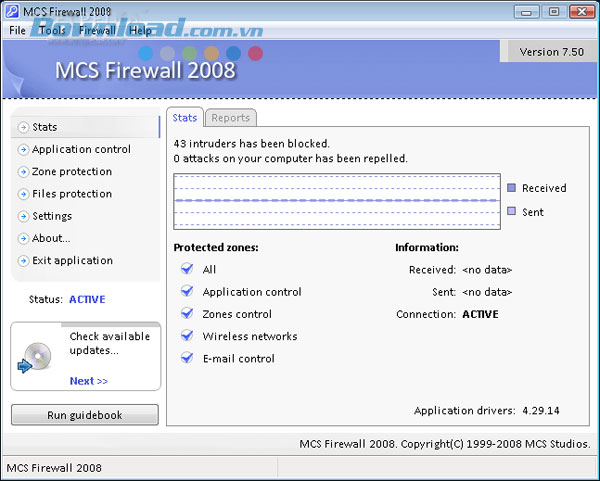Click the arrow icon beside About...
The height and width of the screenshot is (481, 600).
23,238
